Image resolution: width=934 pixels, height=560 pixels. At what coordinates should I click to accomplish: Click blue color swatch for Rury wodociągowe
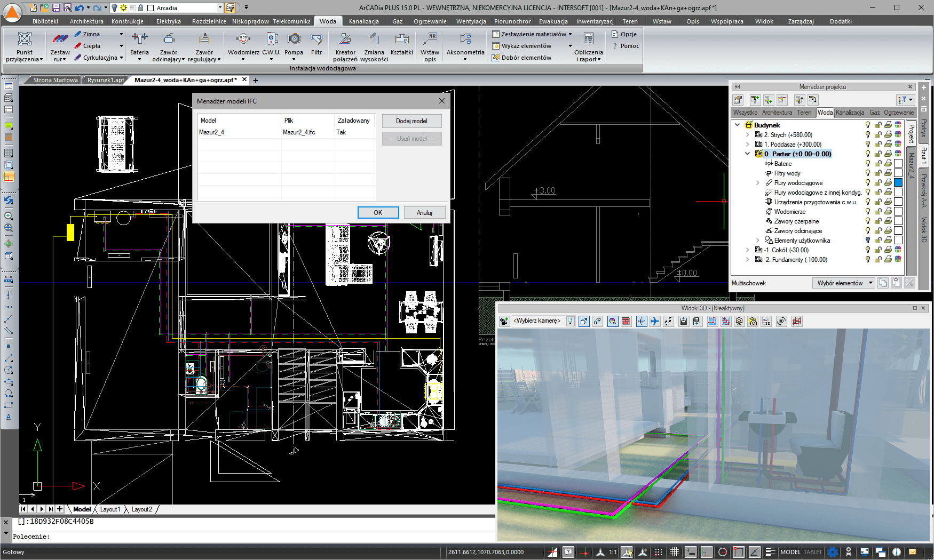point(898,183)
